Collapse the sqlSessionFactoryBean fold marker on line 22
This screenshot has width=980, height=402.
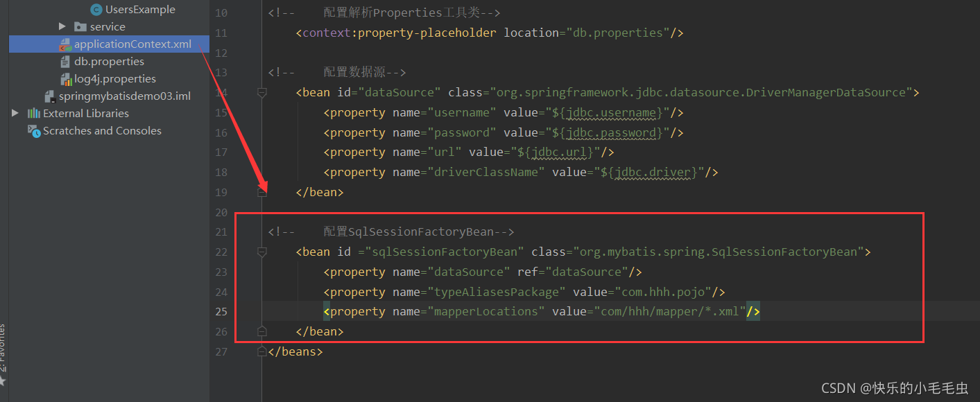[x=261, y=252]
